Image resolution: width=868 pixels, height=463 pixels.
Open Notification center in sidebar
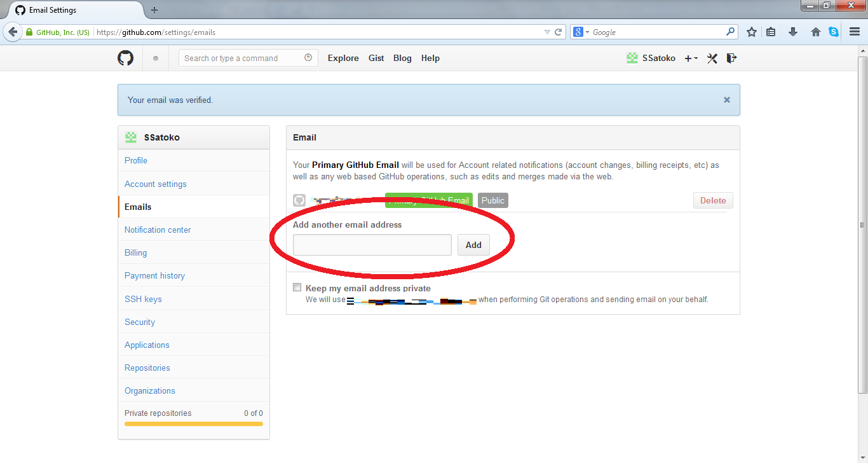click(194, 230)
